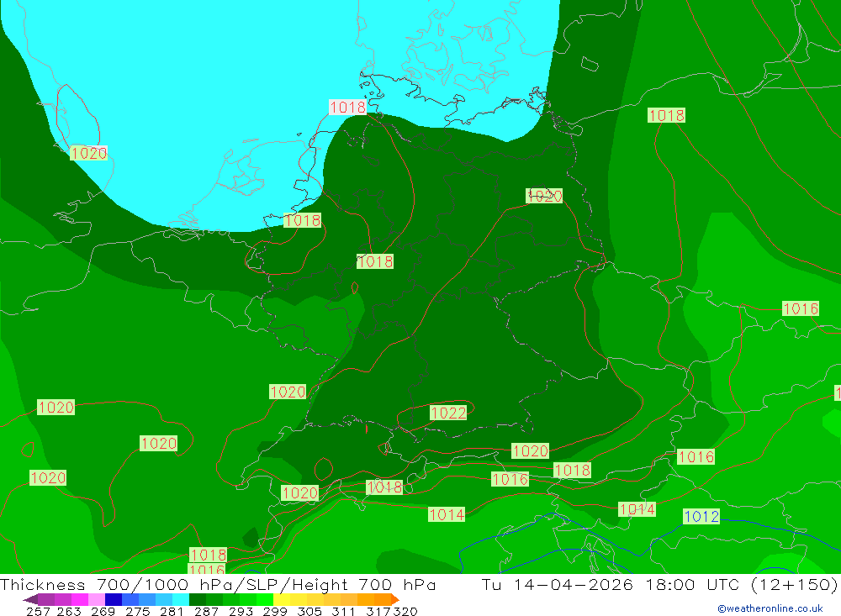
Task: Select the darkest green legend swatch above 287
Action: 198,599
